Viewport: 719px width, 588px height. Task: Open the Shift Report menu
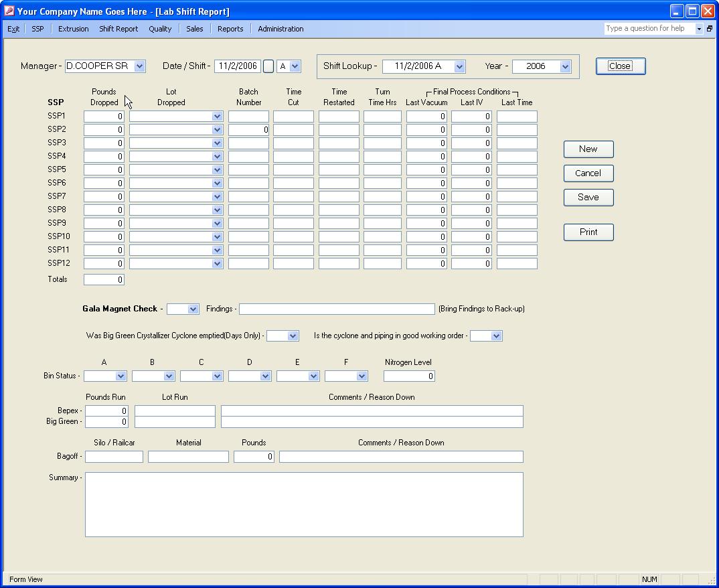click(x=118, y=29)
